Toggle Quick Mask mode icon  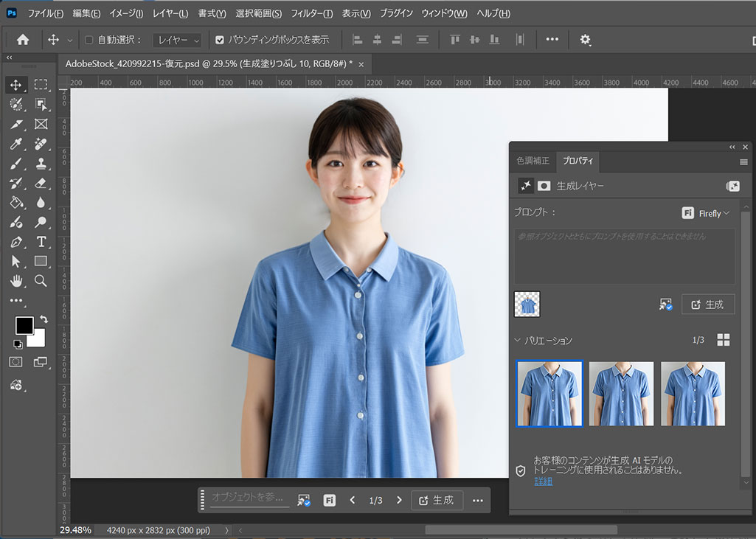15,362
